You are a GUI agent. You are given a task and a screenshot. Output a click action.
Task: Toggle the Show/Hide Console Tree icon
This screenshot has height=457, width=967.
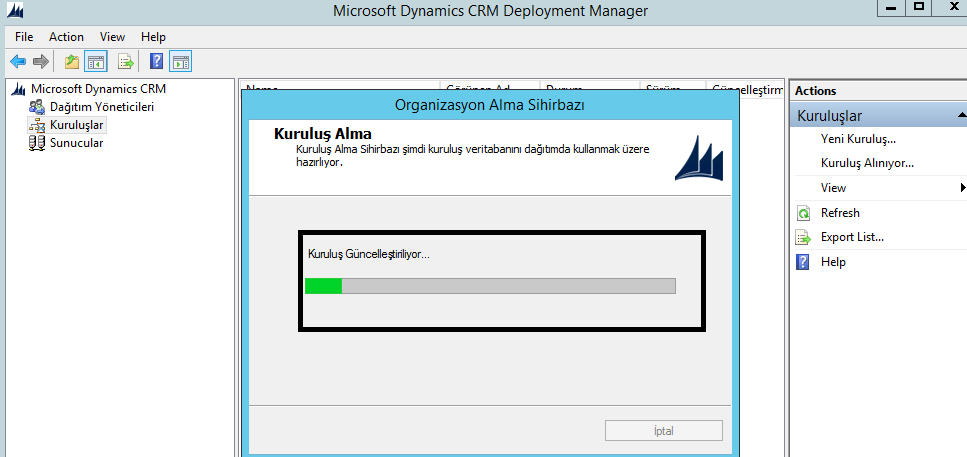96,61
